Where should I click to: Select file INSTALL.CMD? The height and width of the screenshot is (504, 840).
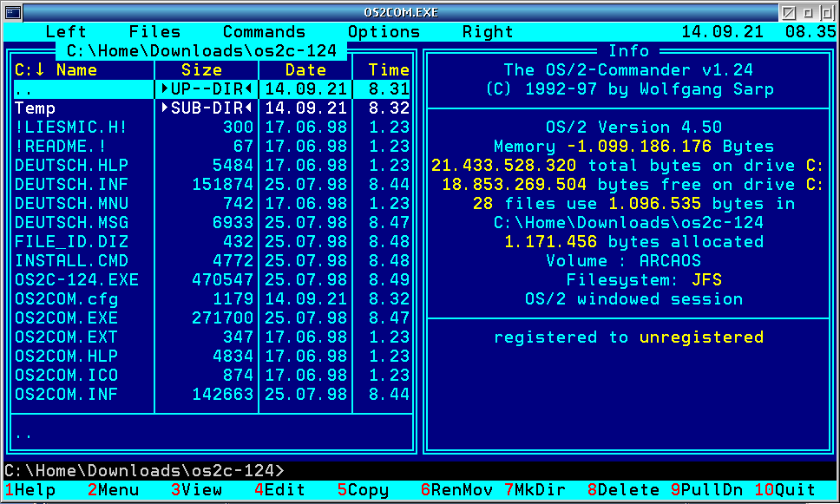[x=212, y=261]
